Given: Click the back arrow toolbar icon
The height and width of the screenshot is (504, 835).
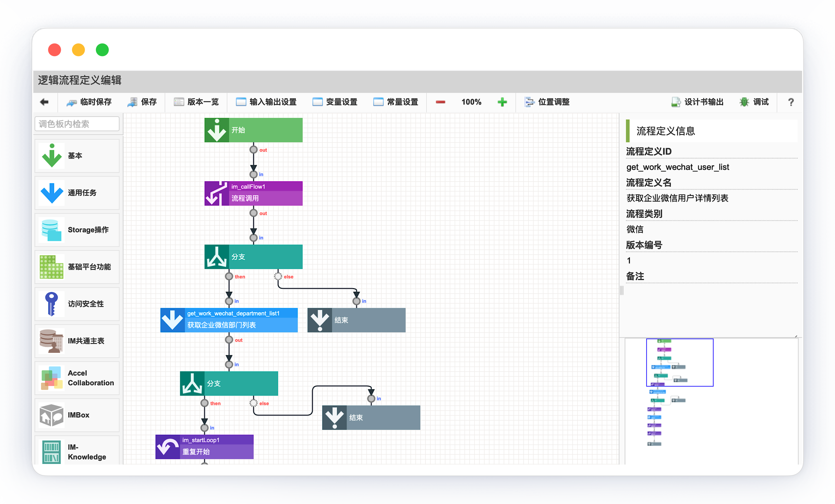Looking at the screenshot, I should [x=44, y=102].
